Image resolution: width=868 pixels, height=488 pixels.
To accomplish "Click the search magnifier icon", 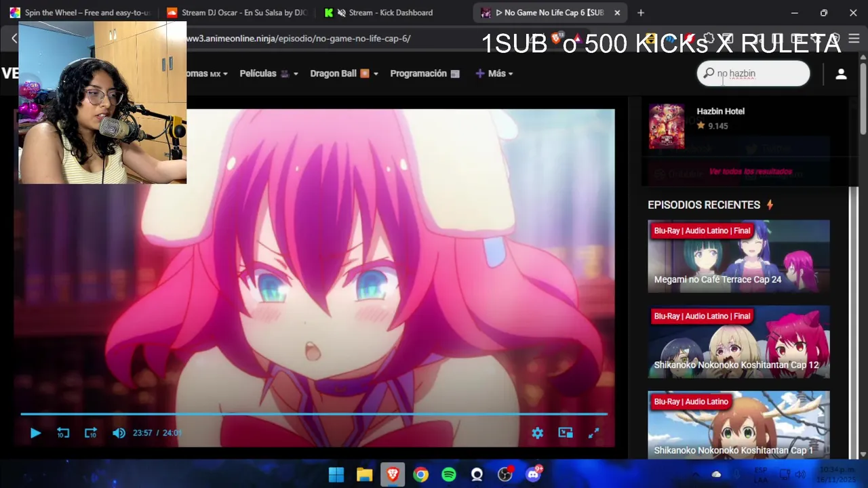I will tap(708, 73).
